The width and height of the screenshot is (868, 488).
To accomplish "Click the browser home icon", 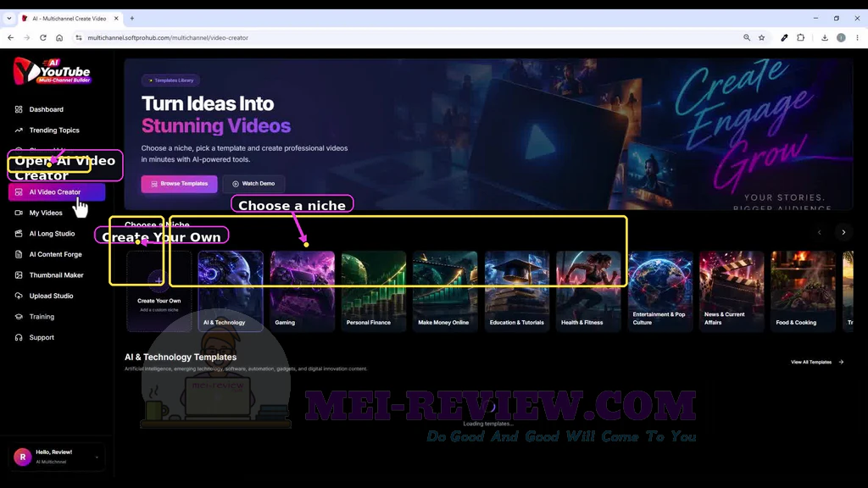I will click(x=59, y=37).
